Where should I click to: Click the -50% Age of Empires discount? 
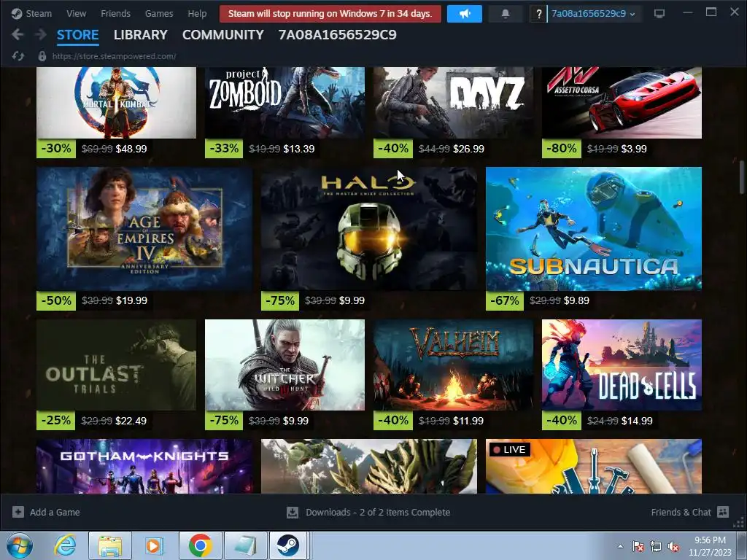point(56,300)
